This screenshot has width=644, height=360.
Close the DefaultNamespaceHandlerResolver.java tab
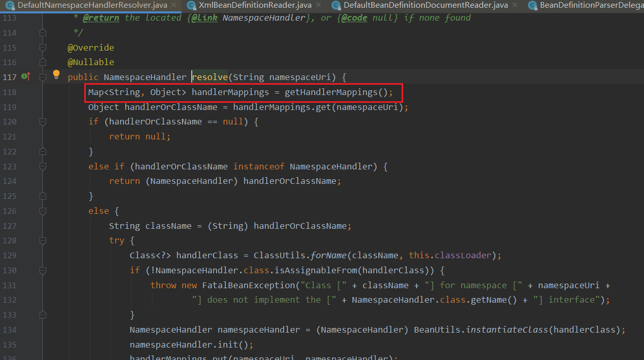click(173, 5)
